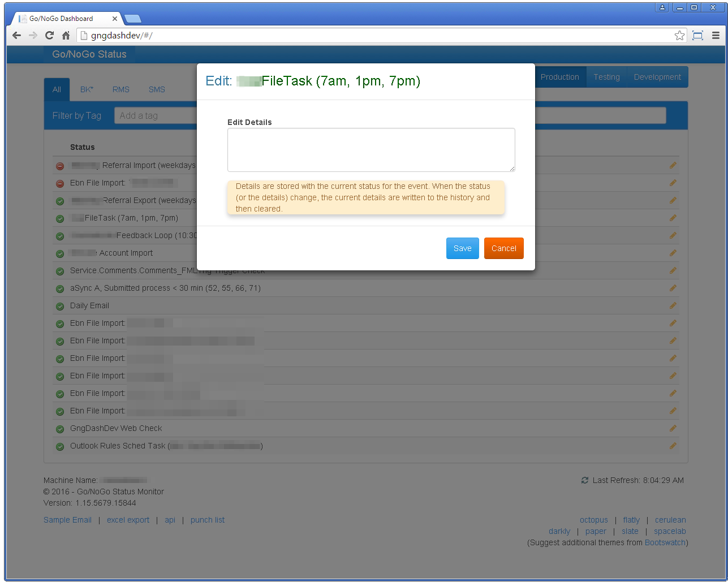Click the browser home icon
Screen dimensions: 728x582
[66, 36]
